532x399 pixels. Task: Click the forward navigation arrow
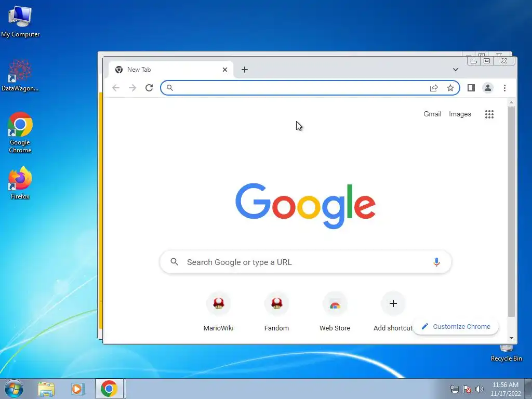tap(132, 88)
